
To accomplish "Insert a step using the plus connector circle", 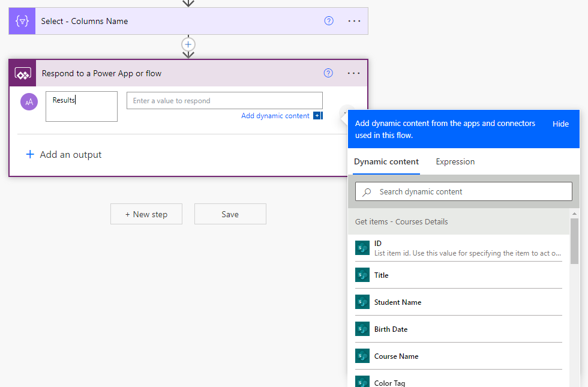I will [188, 44].
